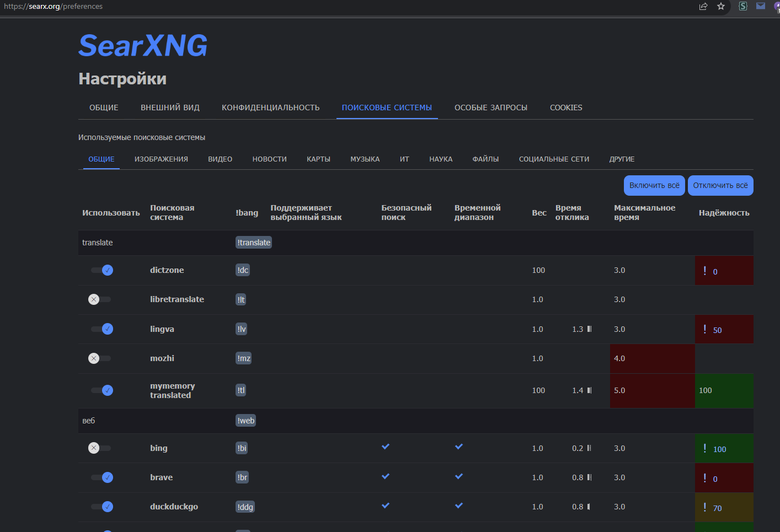The height and width of the screenshot is (532, 780).
Task: Select the Изображения engine category tab
Action: 161,159
